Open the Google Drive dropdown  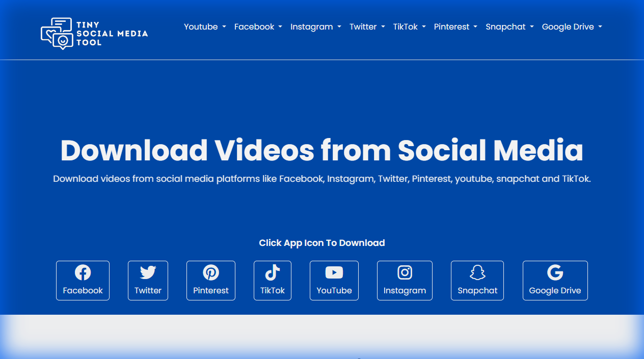click(572, 26)
